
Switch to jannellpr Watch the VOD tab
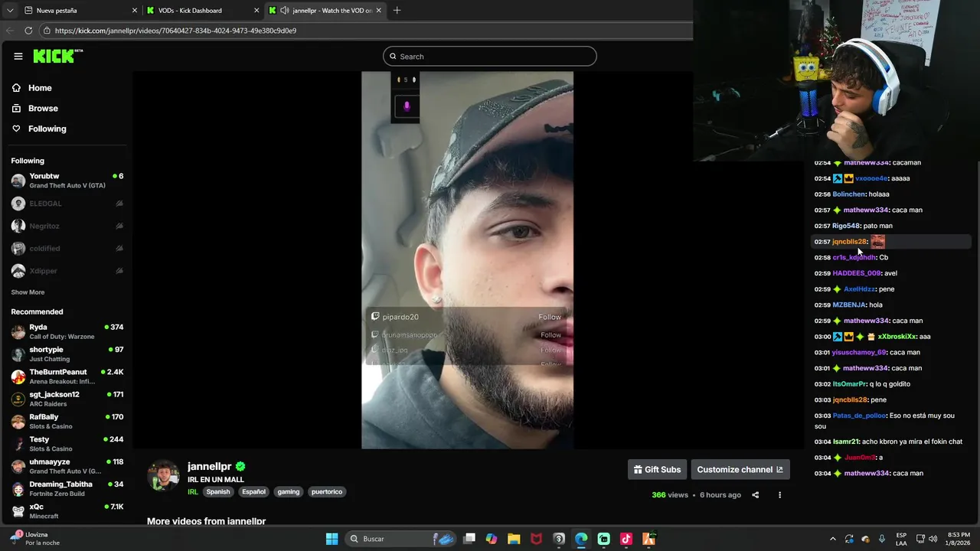325,11
